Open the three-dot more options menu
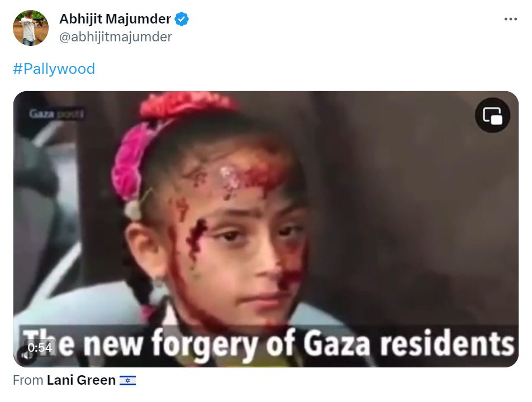Image resolution: width=532 pixels, height=402 pixels. (510, 19)
